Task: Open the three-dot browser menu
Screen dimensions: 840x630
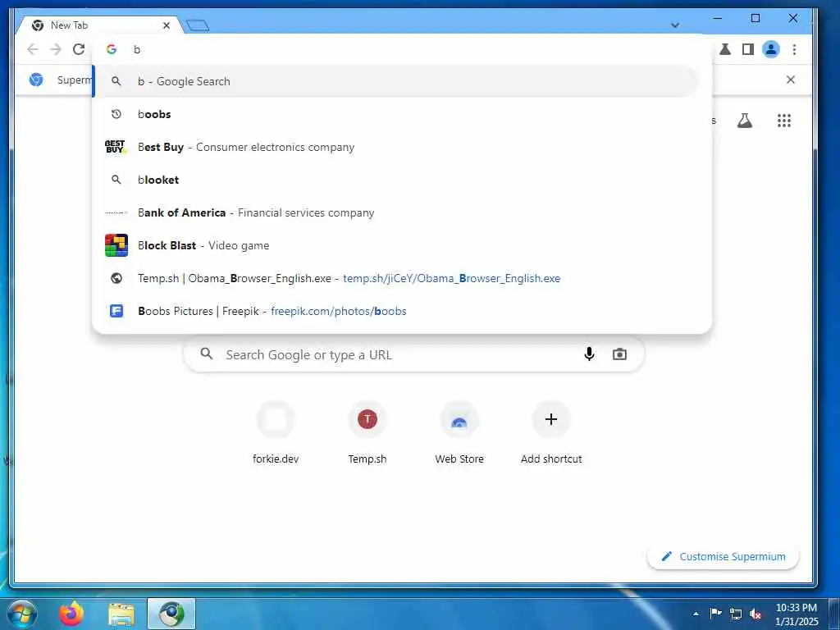Action: (x=794, y=49)
